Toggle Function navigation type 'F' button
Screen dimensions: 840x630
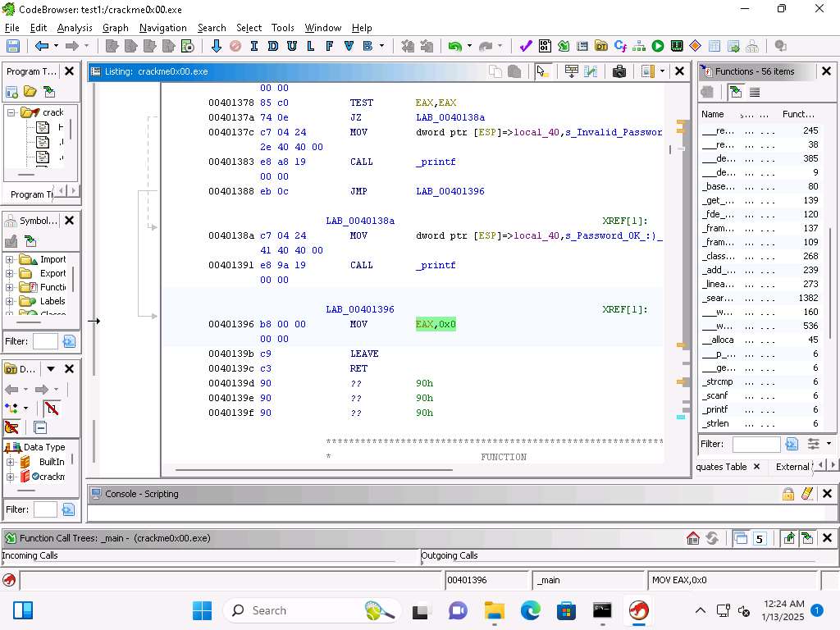tap(329, 46)
